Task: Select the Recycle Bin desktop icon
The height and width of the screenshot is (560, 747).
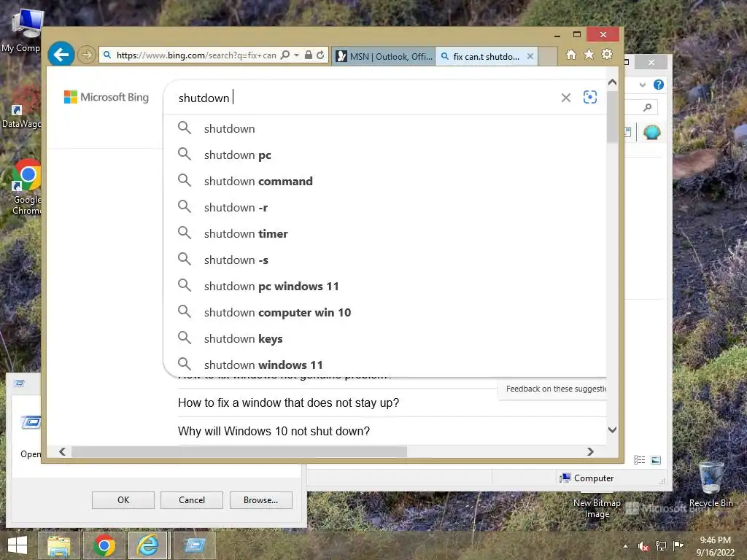Action: point(711,484)
